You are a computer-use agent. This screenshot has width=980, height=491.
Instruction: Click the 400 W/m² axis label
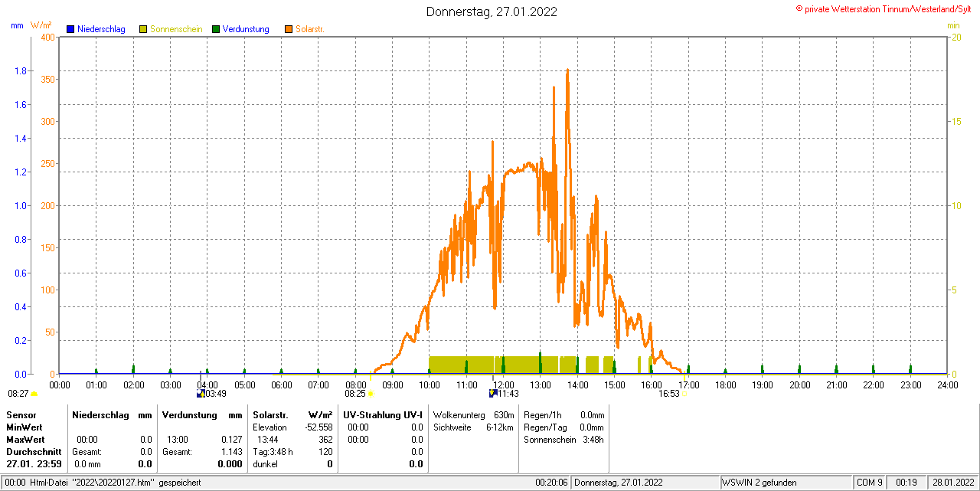coord(47,37)
